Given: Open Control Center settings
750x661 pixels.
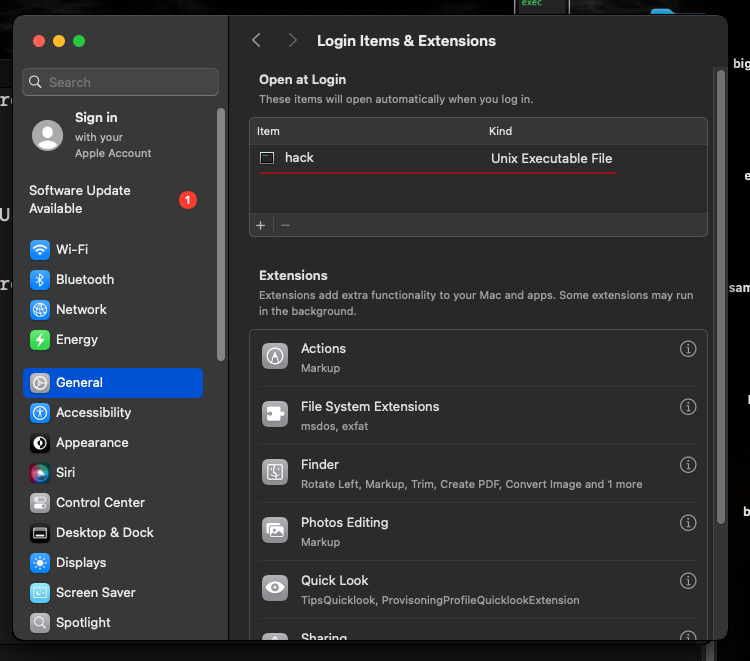Looking at the screenshot, I should [100, 502].
